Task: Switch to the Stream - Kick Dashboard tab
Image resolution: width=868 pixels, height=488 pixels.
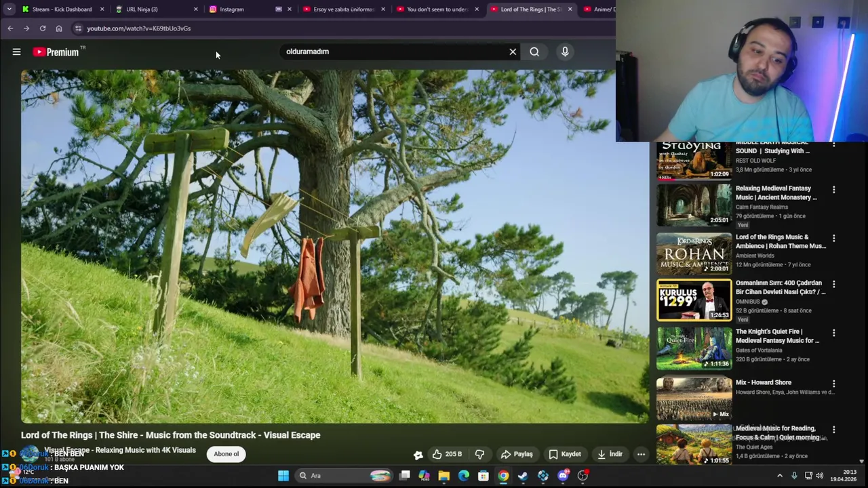Action: tap(62, 9)
